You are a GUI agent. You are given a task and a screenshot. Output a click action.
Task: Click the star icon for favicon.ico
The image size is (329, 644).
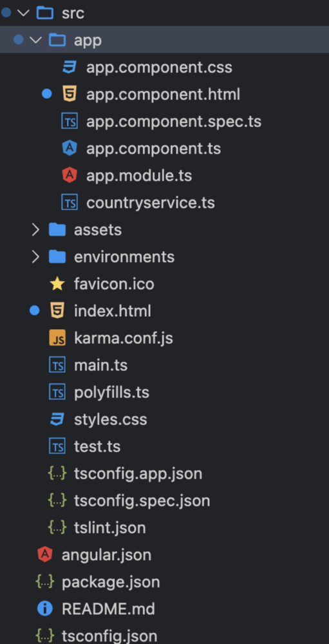click(x=57, y=283)
